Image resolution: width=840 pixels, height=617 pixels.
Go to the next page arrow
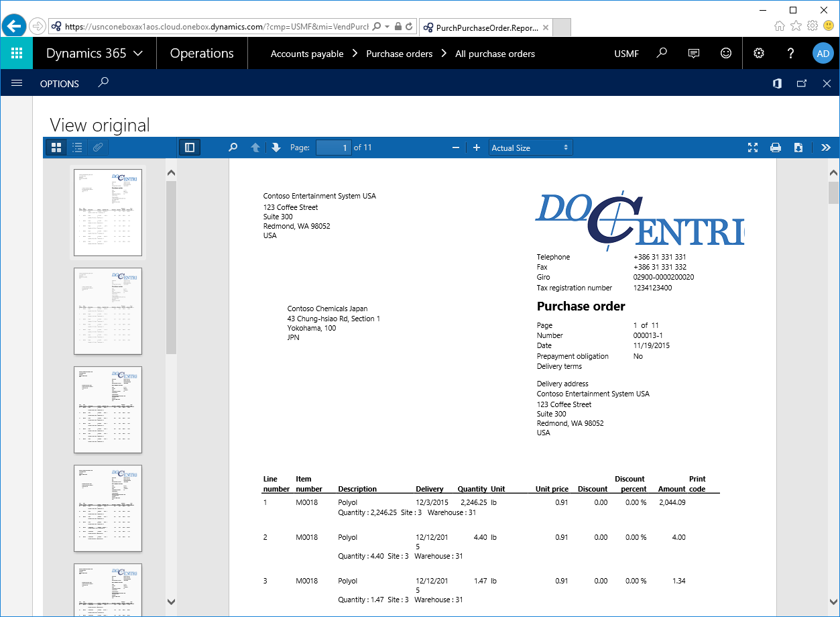pyautogui.click(x=276, y=148)
